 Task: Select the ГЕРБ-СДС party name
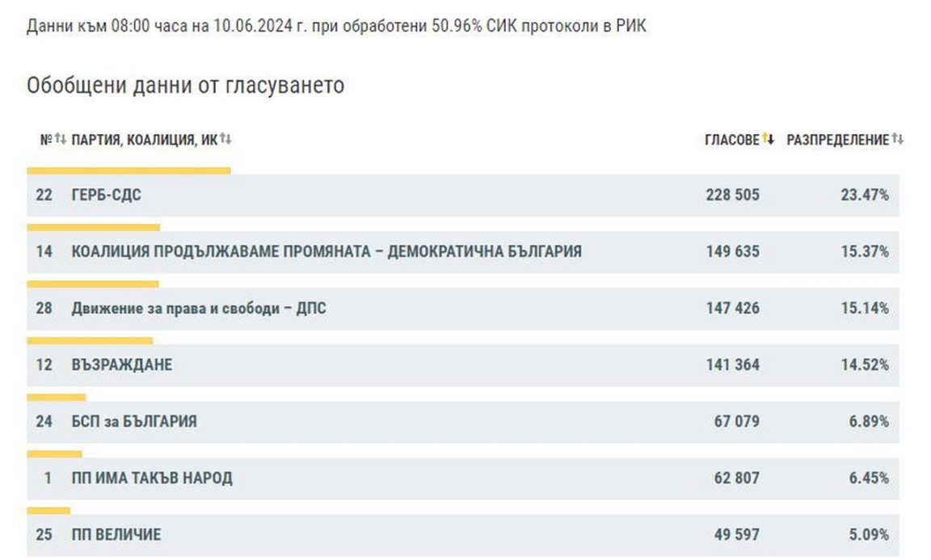[x=106, y=195]
